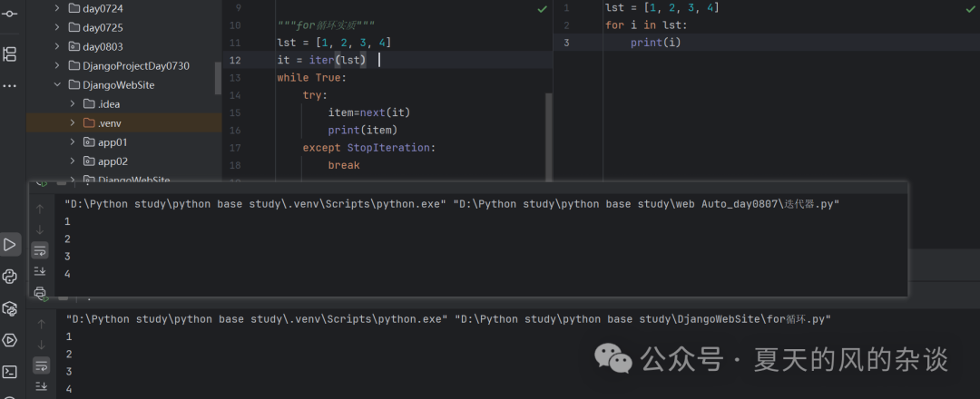
Task: Expand the day0803 folder chevron
Action: pos(57,47)
